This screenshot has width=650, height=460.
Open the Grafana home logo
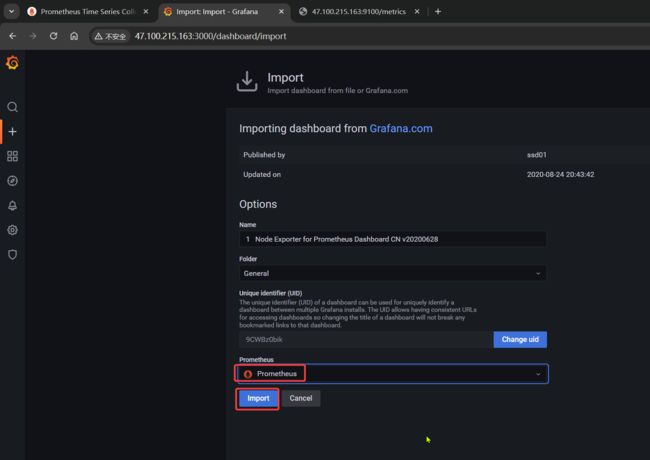click(12, 63)
